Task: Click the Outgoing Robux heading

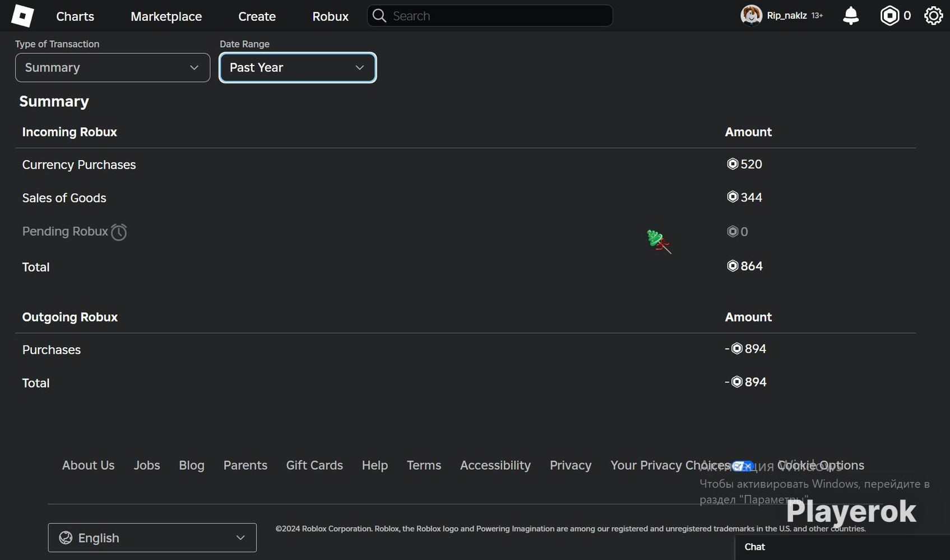Action: click(70, 317)
